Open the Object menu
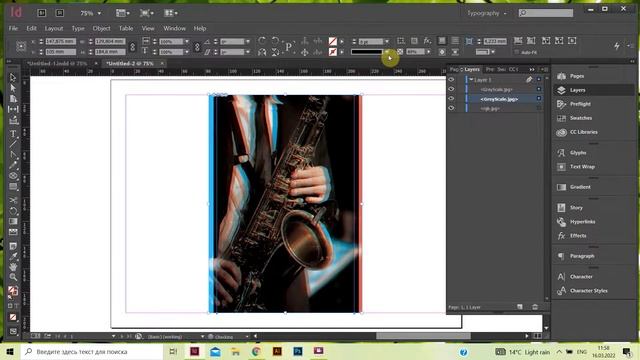640x360 pixels. point(101,29)
